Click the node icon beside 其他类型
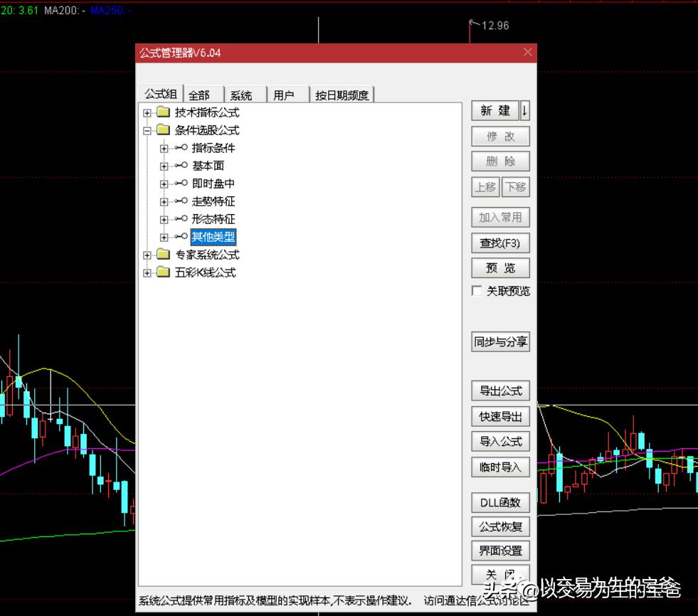The image size is (698, 616). point(181,236)
